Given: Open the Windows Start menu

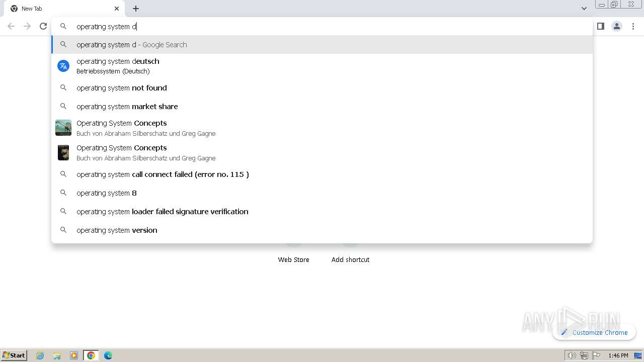Looking at the screenshot, I should point(14,355).
